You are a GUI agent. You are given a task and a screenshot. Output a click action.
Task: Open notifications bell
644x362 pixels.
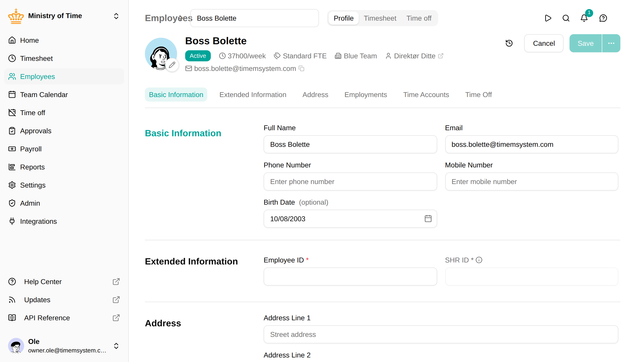pyautogui.click(x=584, y=18)
